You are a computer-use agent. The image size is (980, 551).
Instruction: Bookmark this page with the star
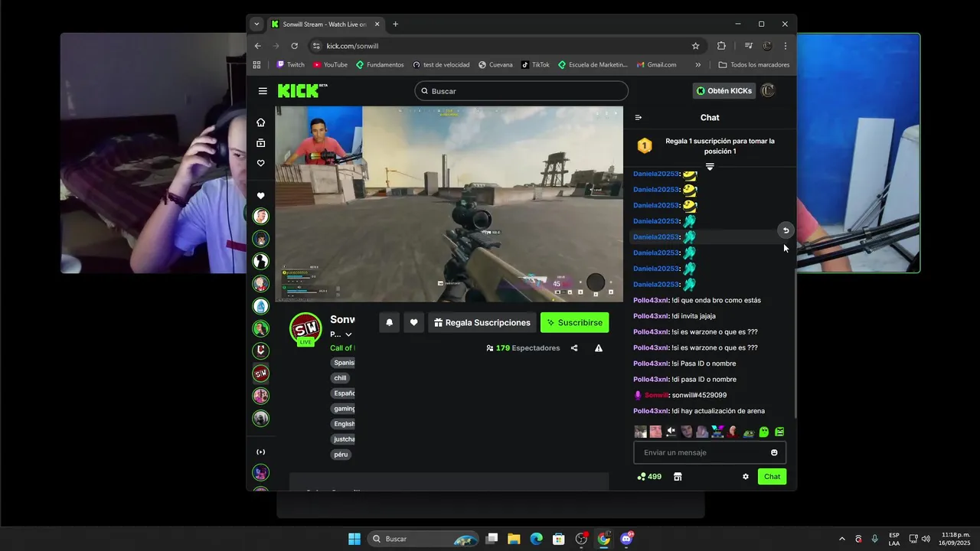(696, 46)
